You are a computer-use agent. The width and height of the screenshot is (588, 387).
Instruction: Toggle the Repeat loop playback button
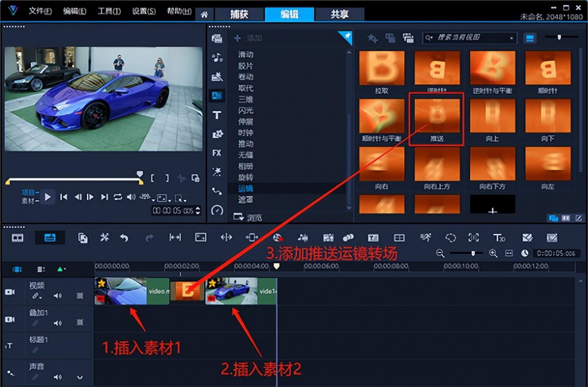tap(118, 197)
